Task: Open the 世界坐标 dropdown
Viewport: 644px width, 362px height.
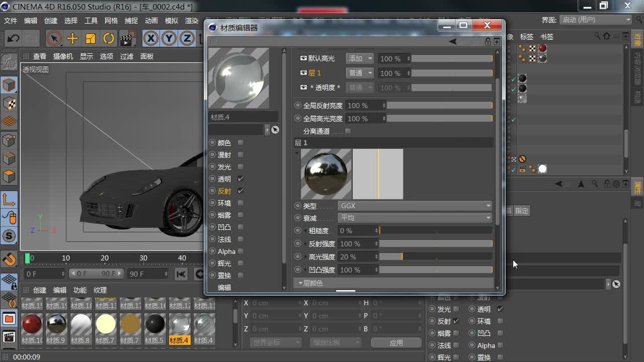Action: 276,342
